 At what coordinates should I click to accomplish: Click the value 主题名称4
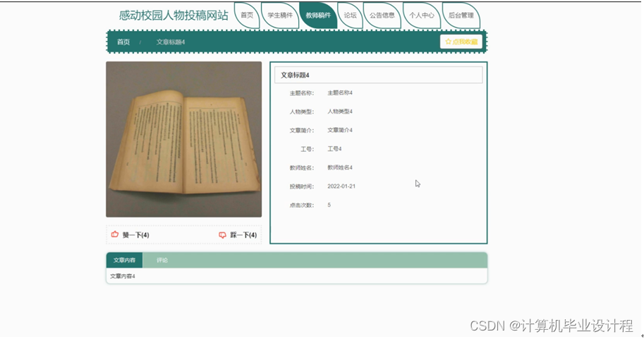(340, 93)
